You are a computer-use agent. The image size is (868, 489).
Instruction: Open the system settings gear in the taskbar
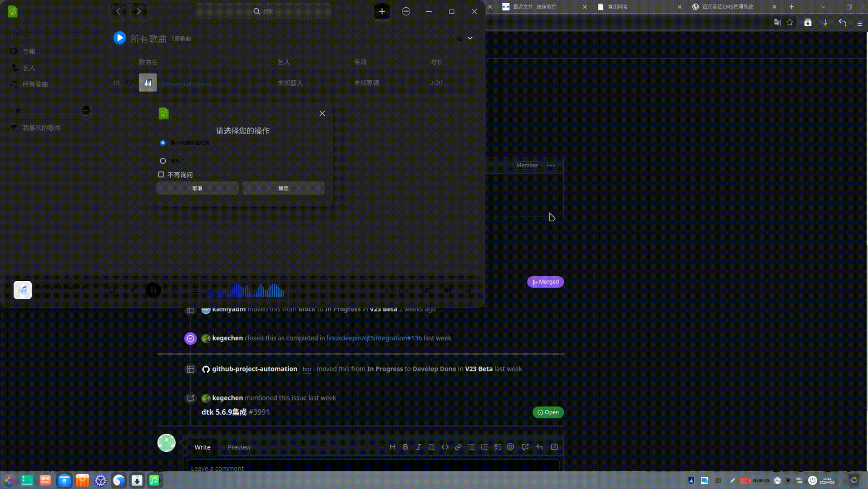point(101,480)
